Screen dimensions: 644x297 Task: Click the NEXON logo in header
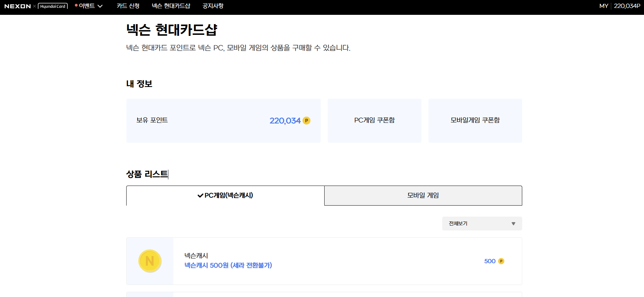coord(18,6)
